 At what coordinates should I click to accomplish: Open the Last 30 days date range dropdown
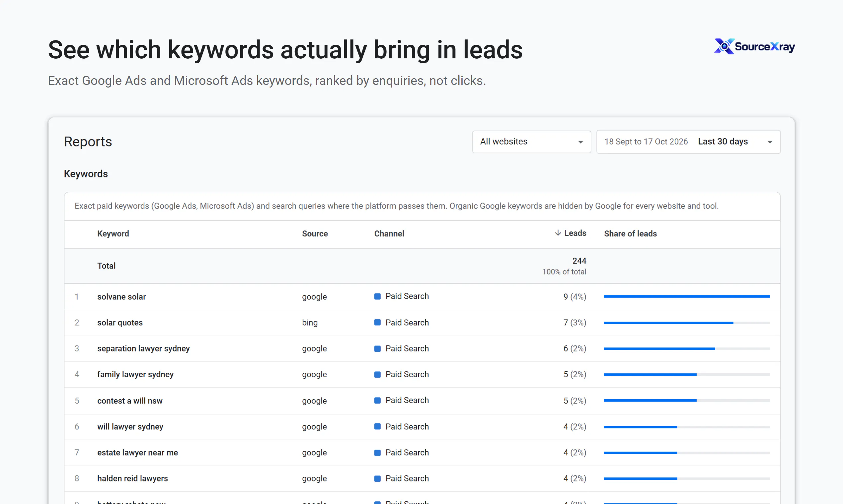(x=688, y=142)
